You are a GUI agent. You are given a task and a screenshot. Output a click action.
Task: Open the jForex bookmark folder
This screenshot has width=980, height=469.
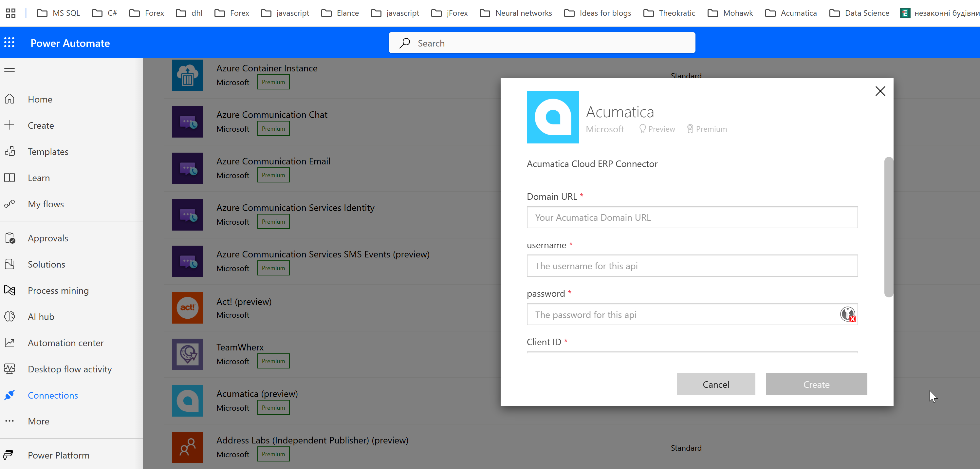click(x=449, y=13)
